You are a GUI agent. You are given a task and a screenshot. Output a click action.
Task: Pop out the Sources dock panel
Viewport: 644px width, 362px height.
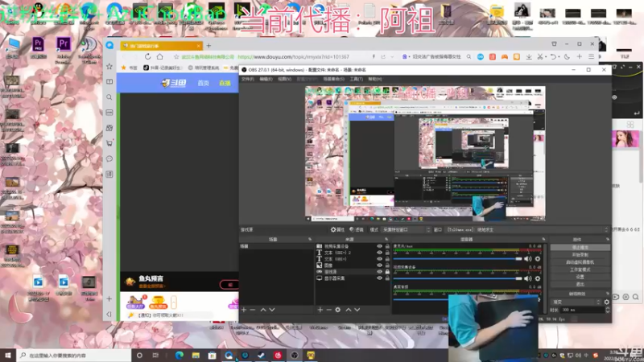coord(386,239)
